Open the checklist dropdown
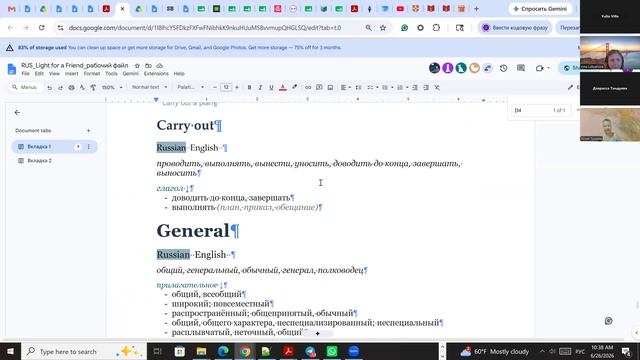 [372, 87]
